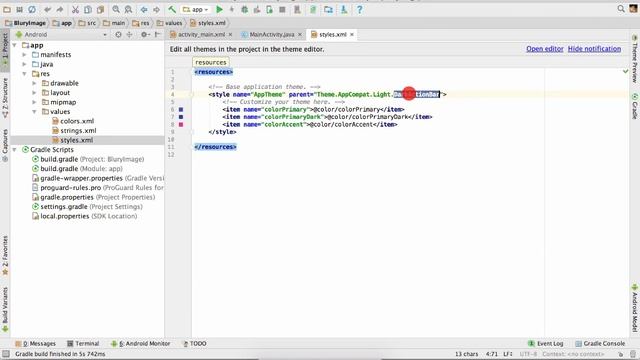Run app with the green play button
The height and width of the screenshot is (360, 640).
pyautogui.click(x=219, y=9)
